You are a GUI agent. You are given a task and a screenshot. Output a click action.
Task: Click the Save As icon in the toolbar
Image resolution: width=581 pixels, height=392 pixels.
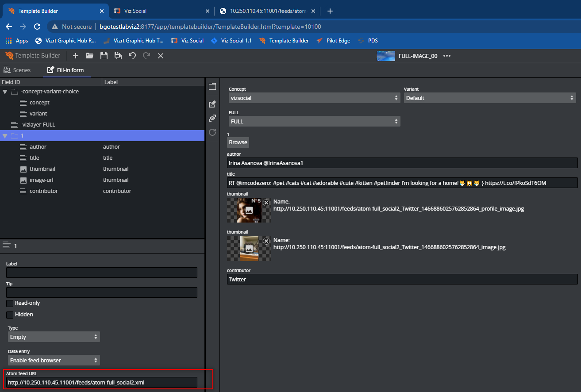[118, 56]
